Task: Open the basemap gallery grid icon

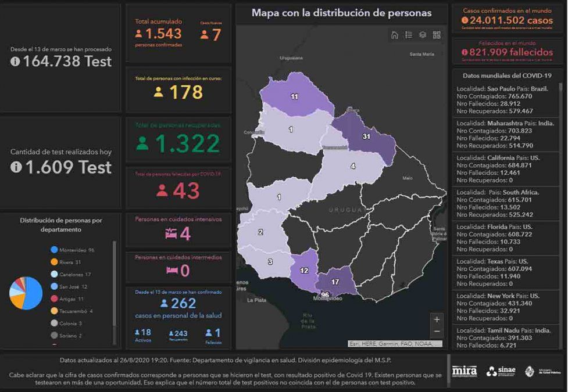Action: point(437,35)
